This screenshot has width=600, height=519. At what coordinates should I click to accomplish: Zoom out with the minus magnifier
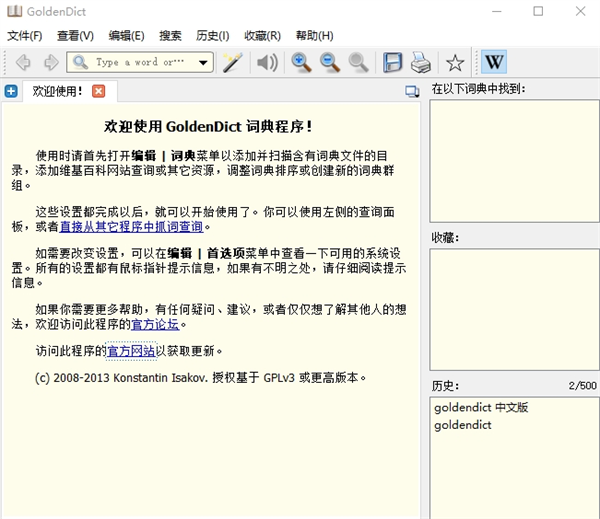(x=330, y=62)
